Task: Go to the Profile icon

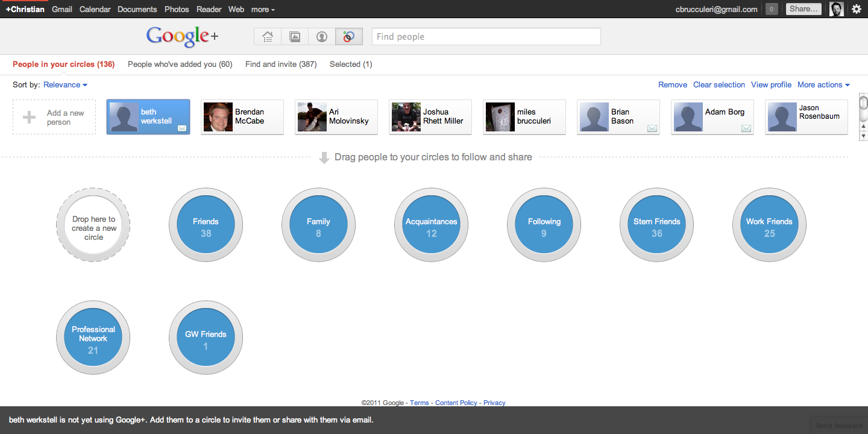Action: tap(322, 37)
